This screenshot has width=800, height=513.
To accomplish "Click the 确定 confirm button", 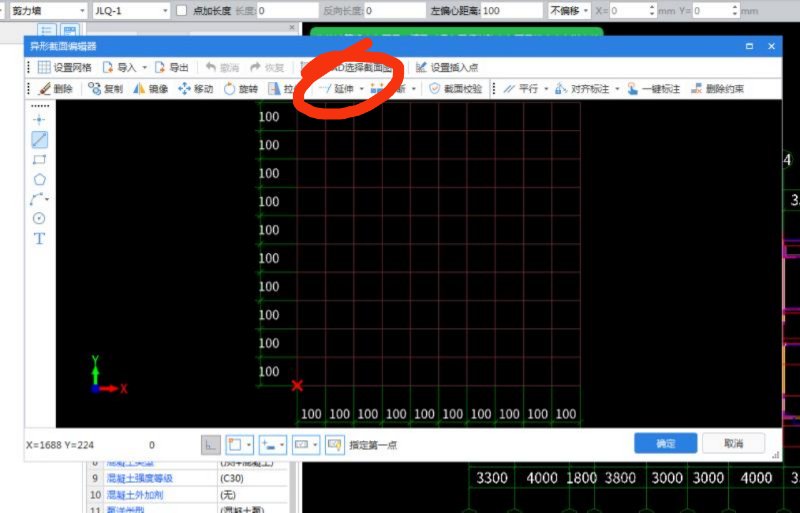I will (x=665, y=443).
